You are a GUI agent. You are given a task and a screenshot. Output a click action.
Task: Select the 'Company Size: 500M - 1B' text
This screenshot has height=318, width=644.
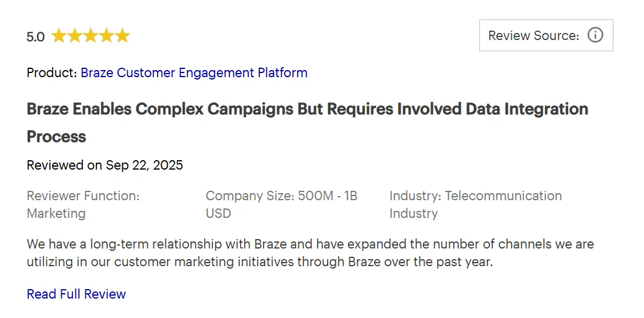pyautogui.click(x=281, y=196)
